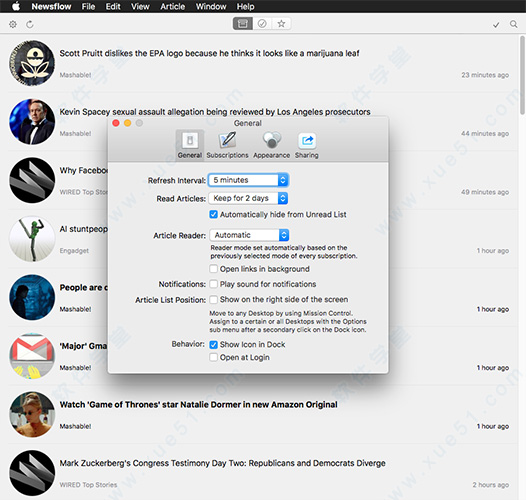This screenshot has height=500, width=526.
Task: Open the Newsflow menu
Action: coord(51,6)
